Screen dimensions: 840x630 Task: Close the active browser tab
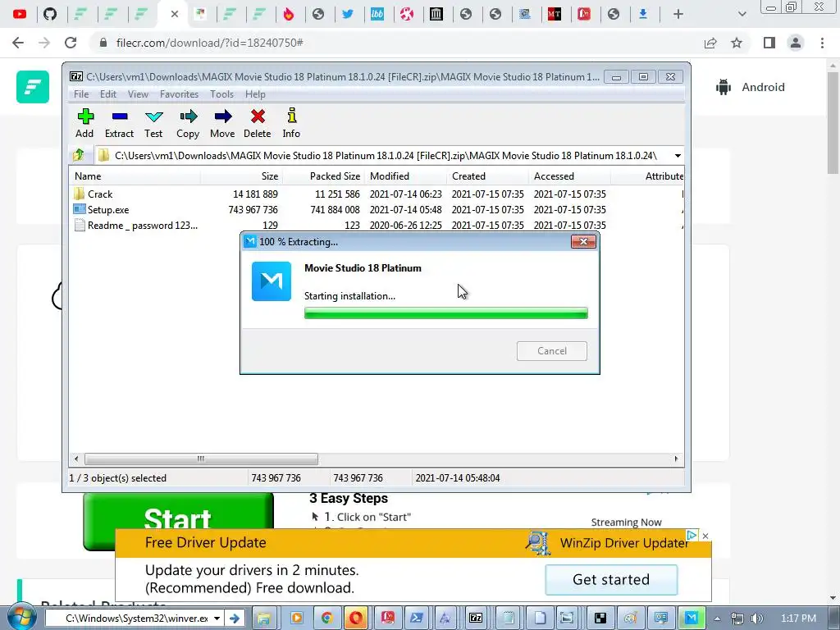pos(174,15)
